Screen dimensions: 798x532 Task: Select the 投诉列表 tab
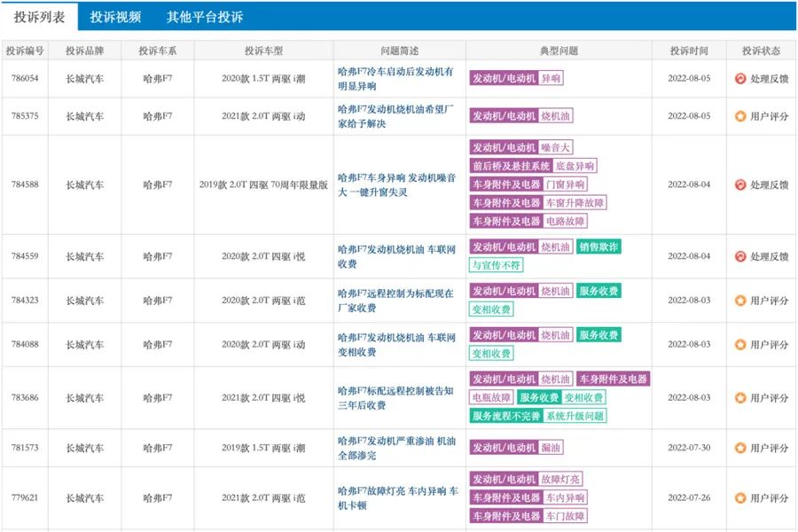[39, 17]
